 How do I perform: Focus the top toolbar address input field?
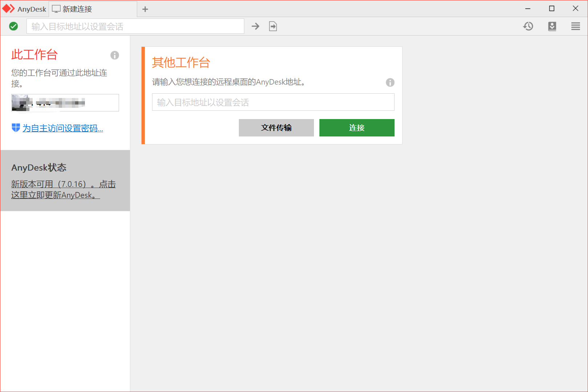135,26
